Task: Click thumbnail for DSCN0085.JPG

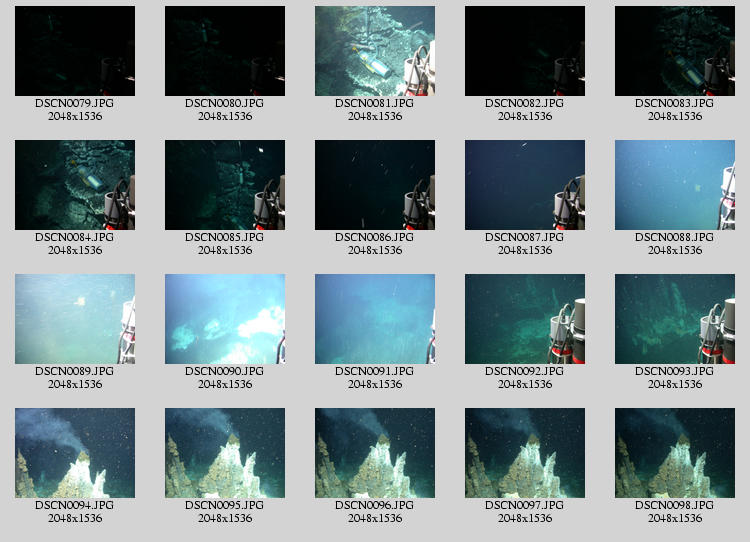Action: [x=225, y=185]
